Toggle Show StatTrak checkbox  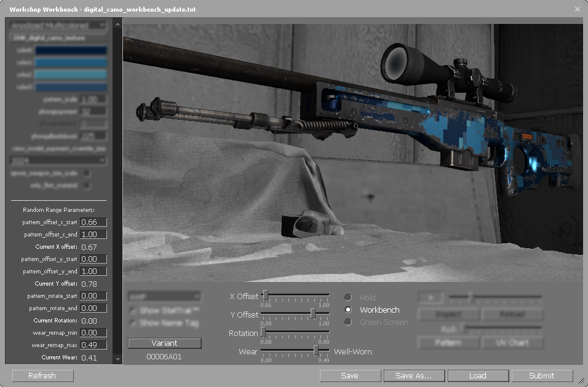133,311
